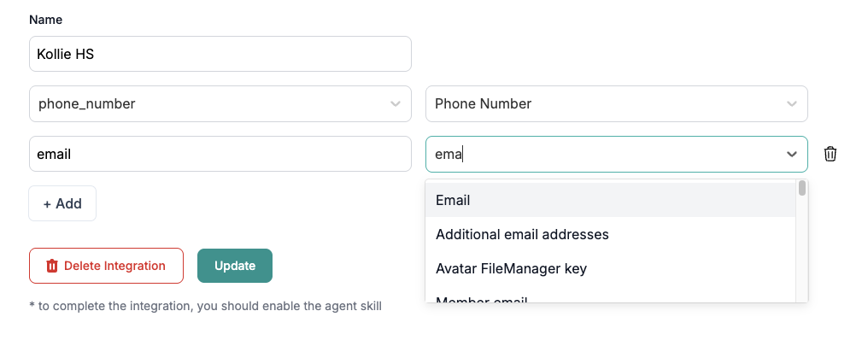Expand the phone_number dropdown chevron

pos(395,104)
